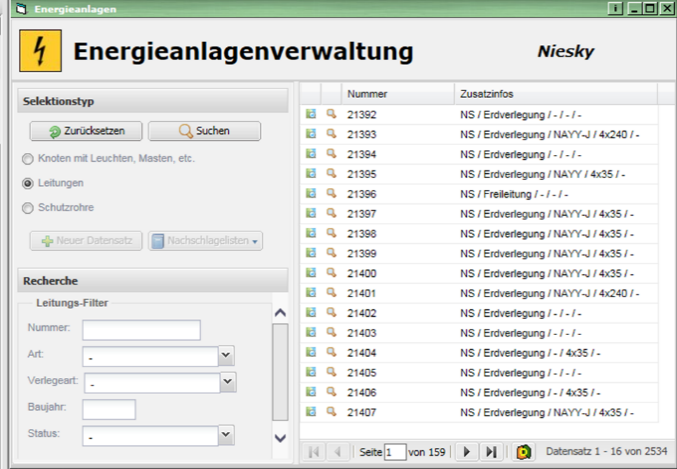The width and height of the screenshot is (677, 469).
Task: Select the Leitungen radio option
Action: tap(28, 184)
